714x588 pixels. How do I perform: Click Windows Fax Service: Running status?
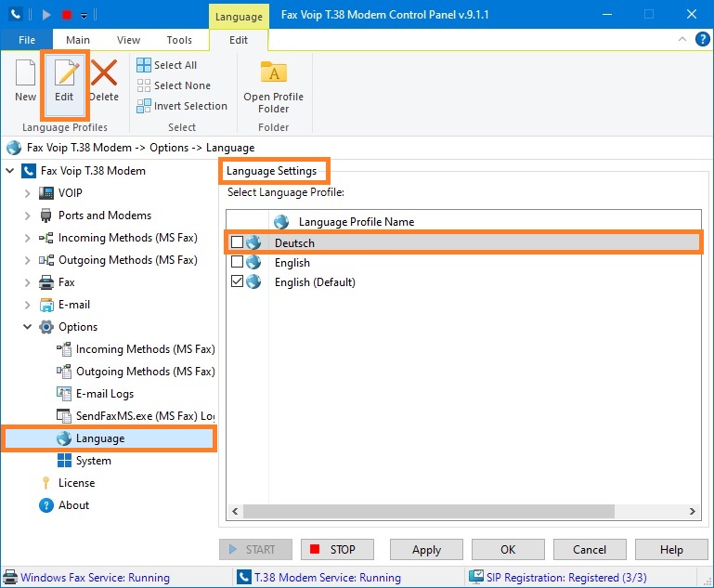pos(95,578)
